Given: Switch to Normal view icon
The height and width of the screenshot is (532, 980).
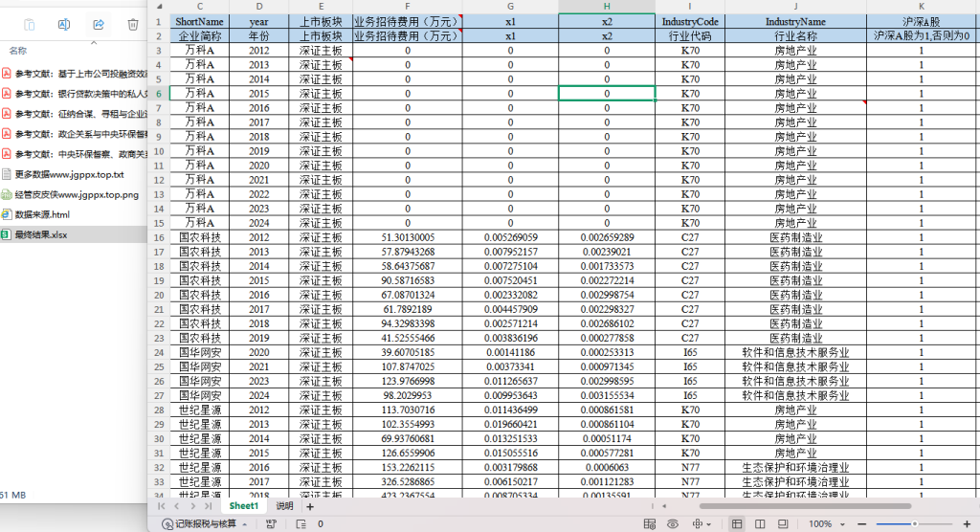Looking at the screenshot, I should coord(737,524).
